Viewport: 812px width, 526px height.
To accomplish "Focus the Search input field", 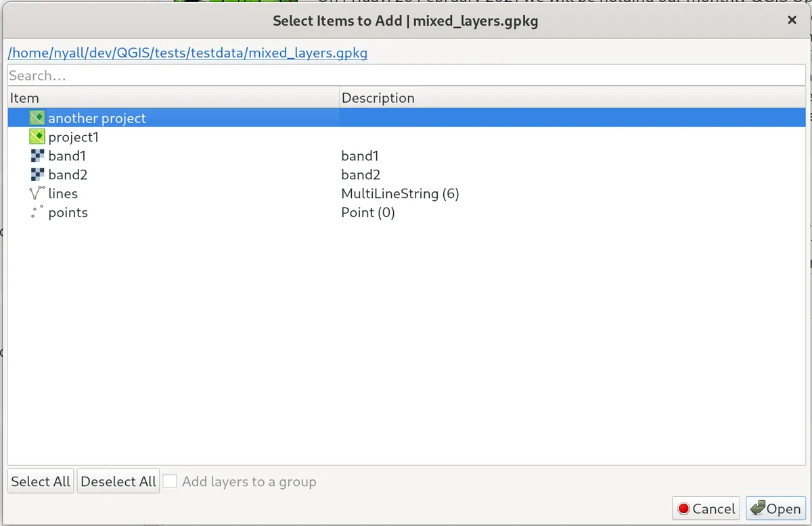I will point(406,76).
